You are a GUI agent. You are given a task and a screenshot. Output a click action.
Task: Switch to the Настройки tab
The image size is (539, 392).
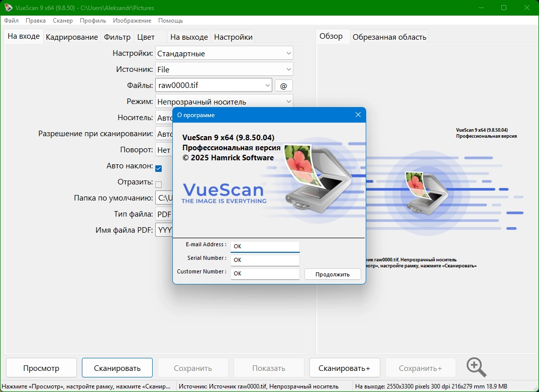pyautogui.click(x=233, y=37)
